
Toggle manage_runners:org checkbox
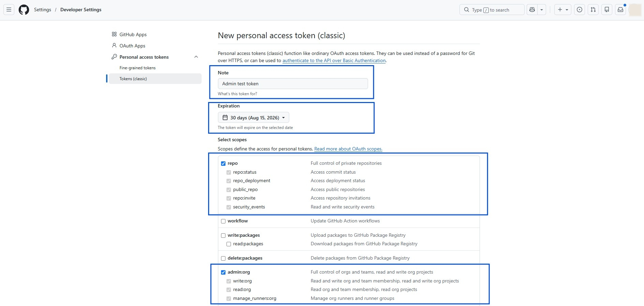click(229, 298)
